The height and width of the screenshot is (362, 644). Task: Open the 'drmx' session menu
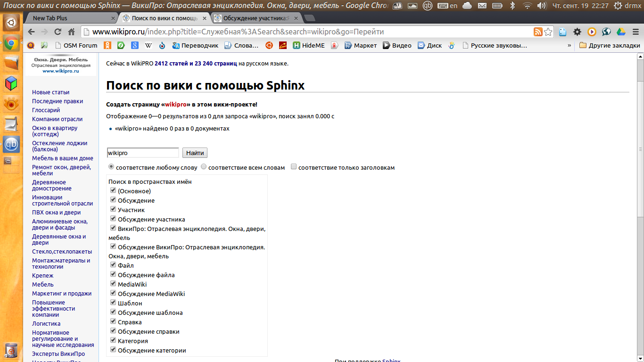[628, 6]
